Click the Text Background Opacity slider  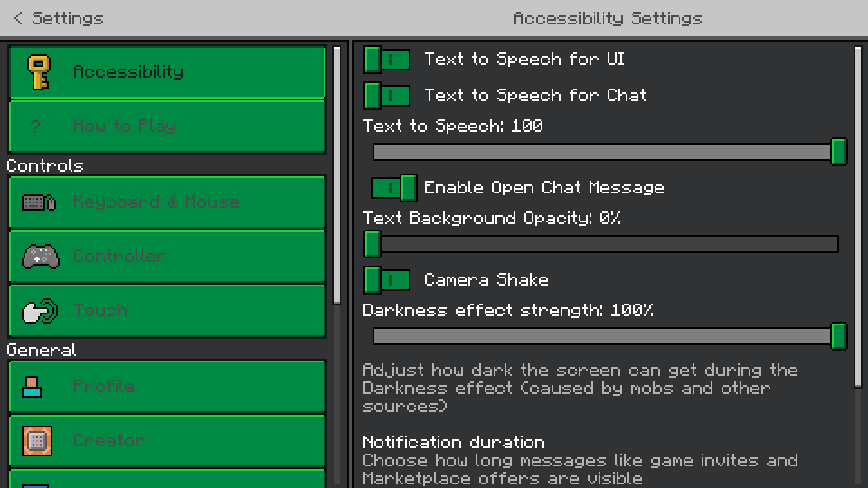606,244
